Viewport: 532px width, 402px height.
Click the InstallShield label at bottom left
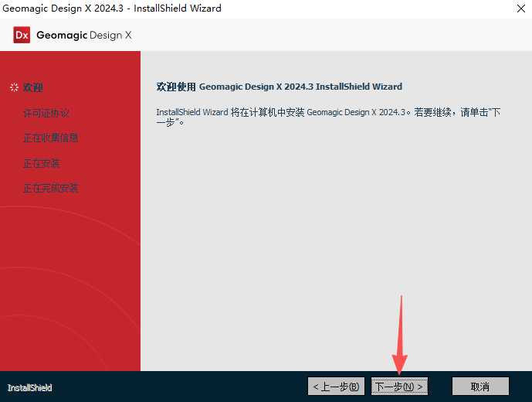pos(30,388)
